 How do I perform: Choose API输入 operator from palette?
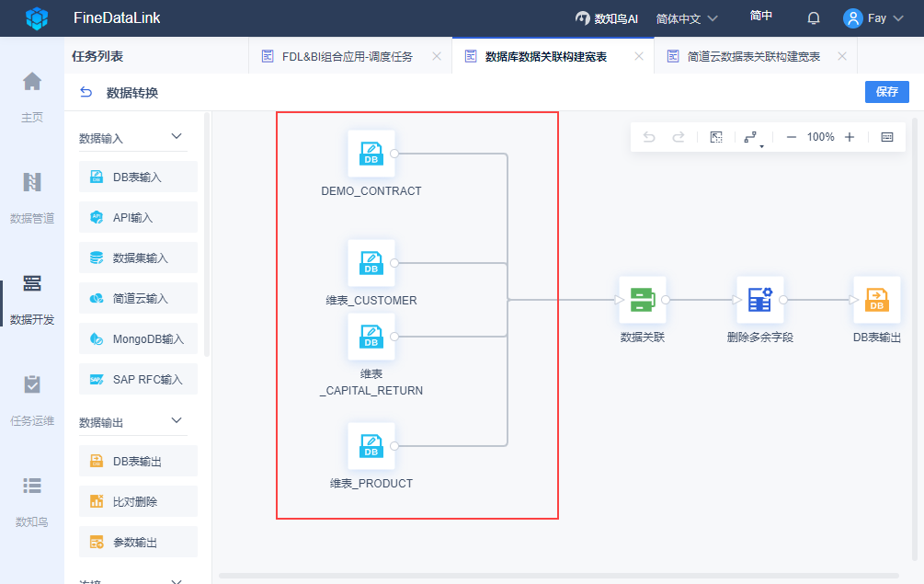click(138, 217)
